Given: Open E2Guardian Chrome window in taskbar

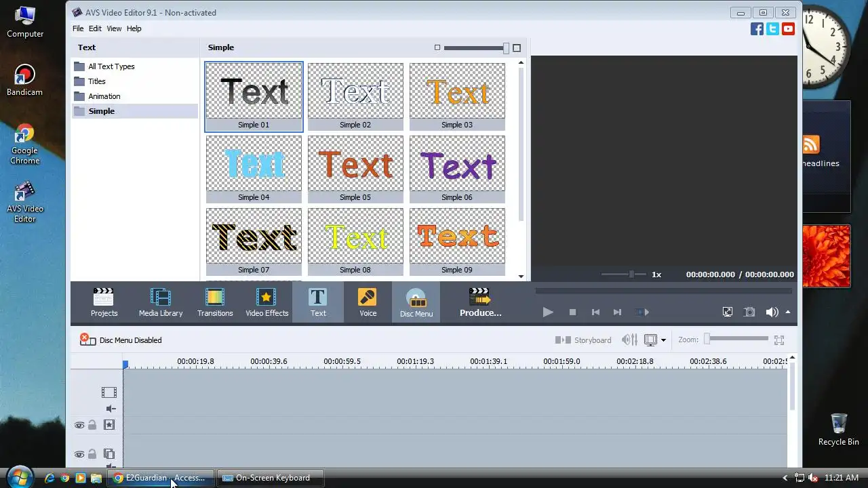Looking at the screenshot, I should [161, 478].
